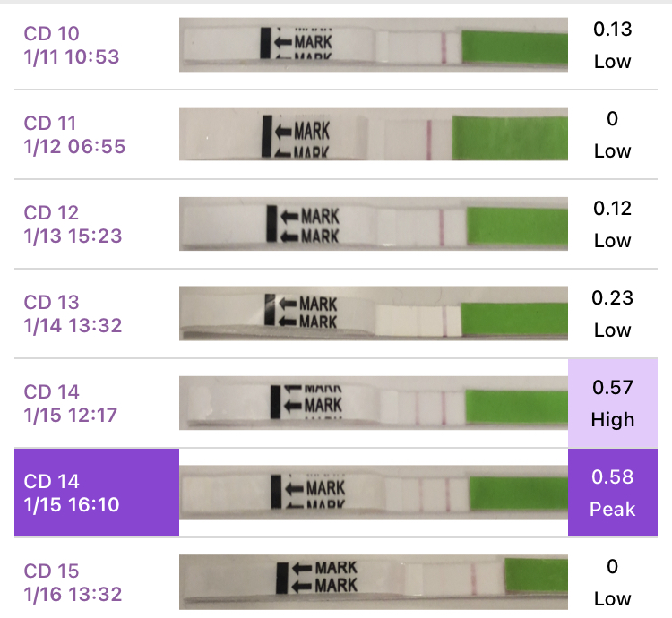Click the 0.12 Low result value

pyautogui.click(x=613, y=225)
